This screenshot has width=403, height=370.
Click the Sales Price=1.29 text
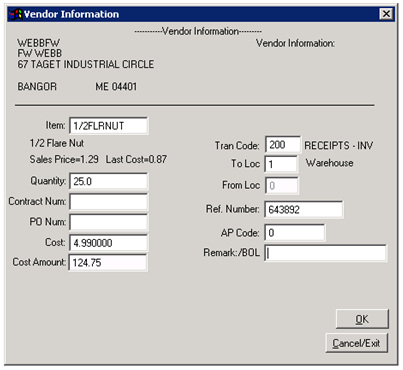point(64,159)
